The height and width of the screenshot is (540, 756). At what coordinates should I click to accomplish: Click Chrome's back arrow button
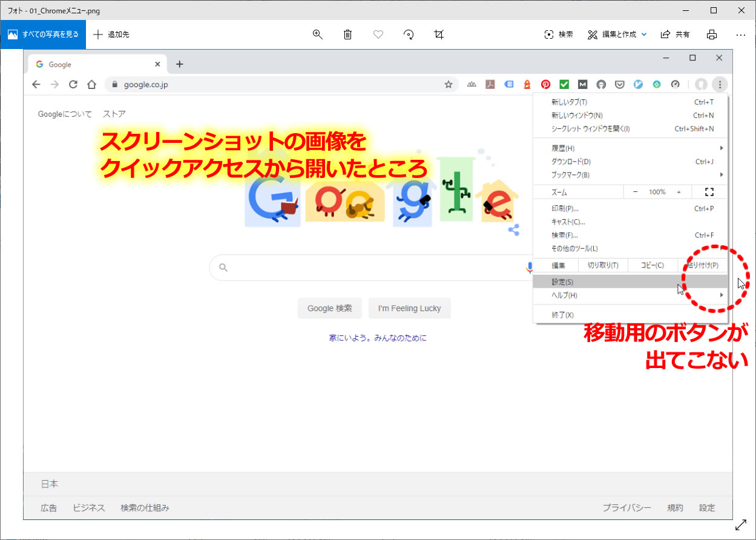36,85
